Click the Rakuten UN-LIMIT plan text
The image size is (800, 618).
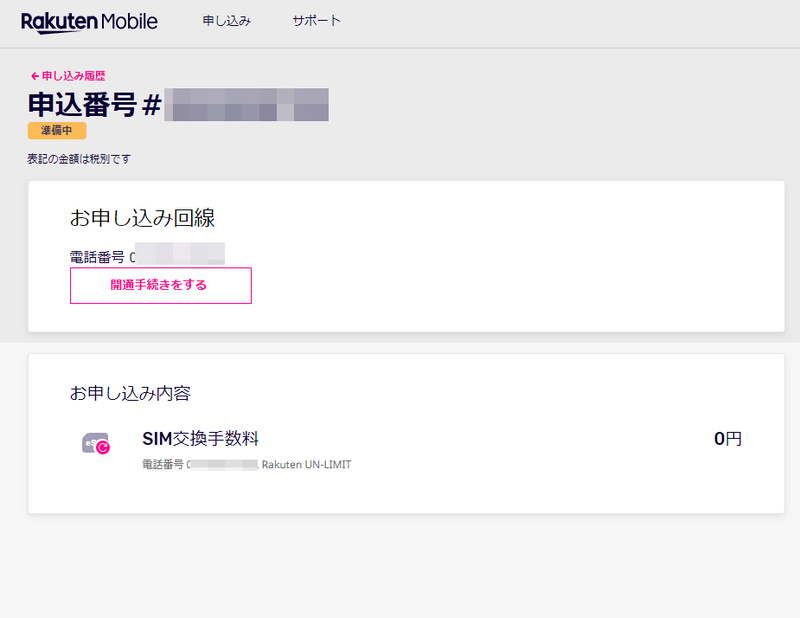pyautogui.click(x=306, y=464)
